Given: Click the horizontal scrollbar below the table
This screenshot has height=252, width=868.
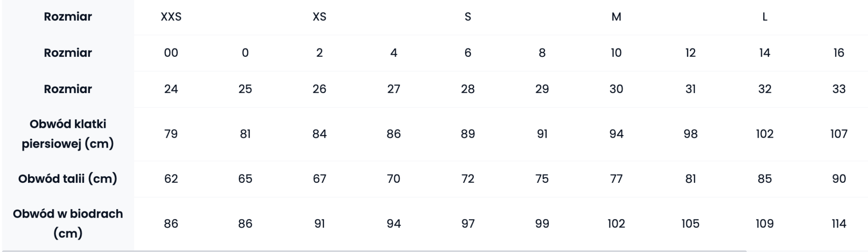Looking at the screenshot, I should (x=373, y=251).
